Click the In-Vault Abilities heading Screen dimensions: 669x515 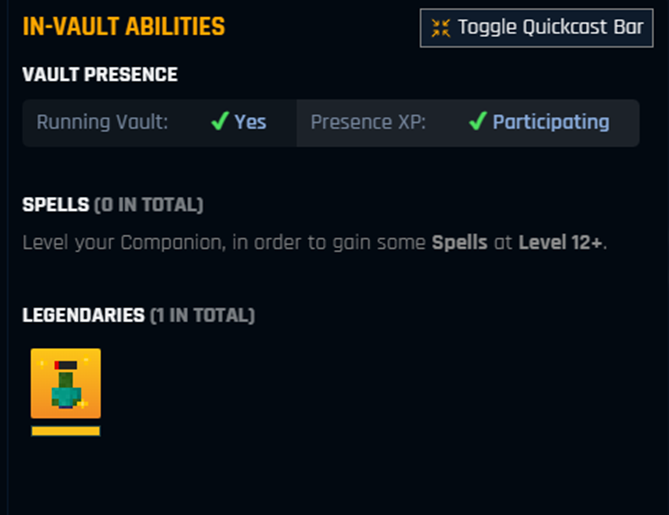point(123,27)
